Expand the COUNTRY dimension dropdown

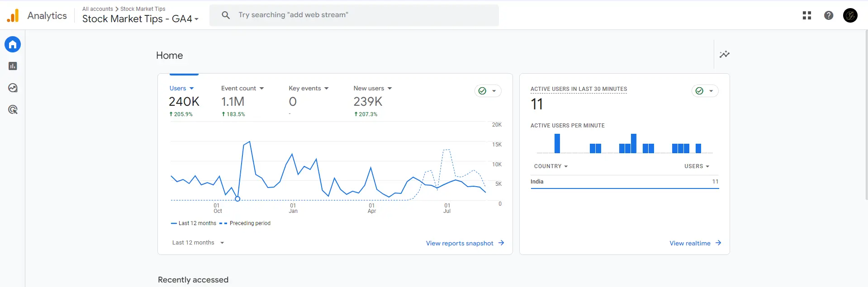click(551, 166)
